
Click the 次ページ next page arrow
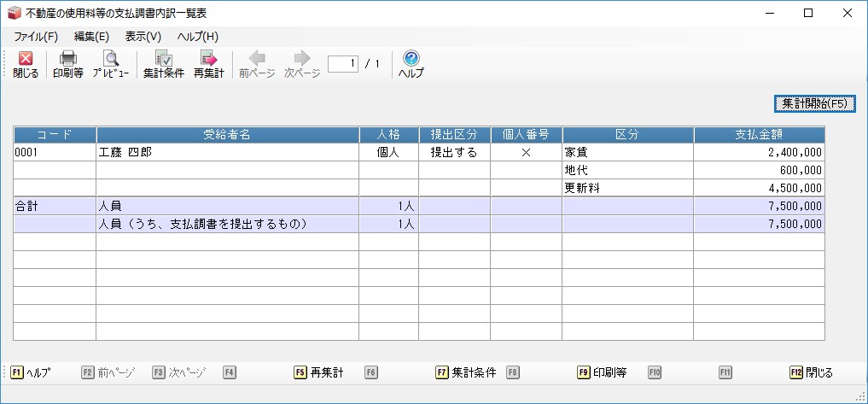(x=301, y=59)
